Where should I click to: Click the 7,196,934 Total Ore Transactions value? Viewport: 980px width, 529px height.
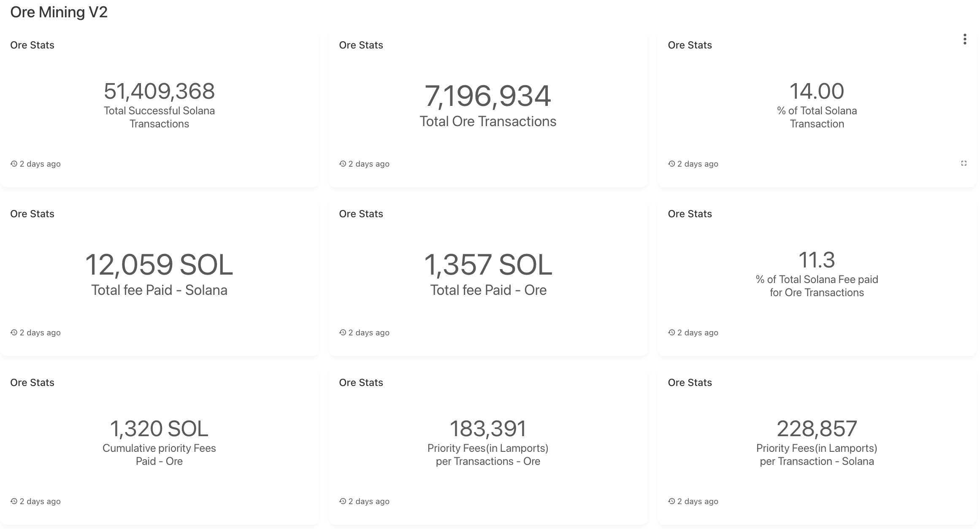pos(488,96)
